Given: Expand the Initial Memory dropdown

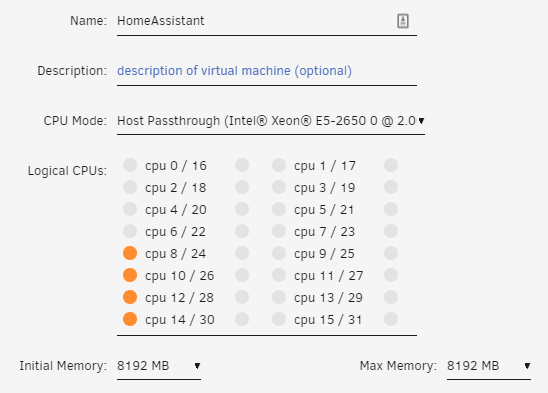Looking at the screenshot, I should tap(159, 366).
